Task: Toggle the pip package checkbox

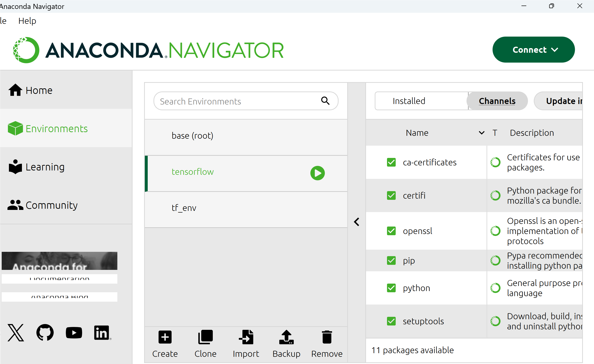Action: click(x=391, y=260)
